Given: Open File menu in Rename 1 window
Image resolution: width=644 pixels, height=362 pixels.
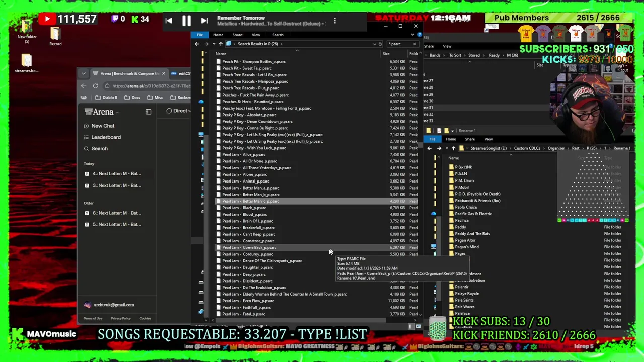Looking at the screenshot, I should point(432,139).
